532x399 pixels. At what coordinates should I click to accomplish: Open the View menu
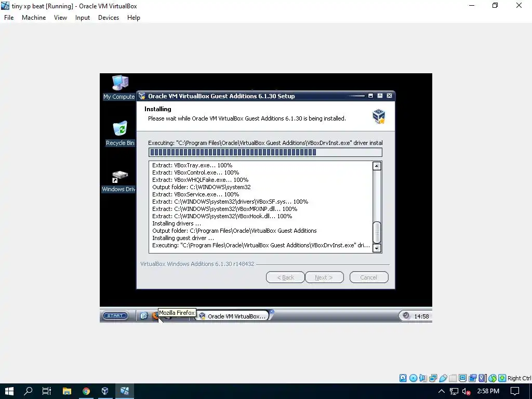pyautogui.click(x=60, y=18)
